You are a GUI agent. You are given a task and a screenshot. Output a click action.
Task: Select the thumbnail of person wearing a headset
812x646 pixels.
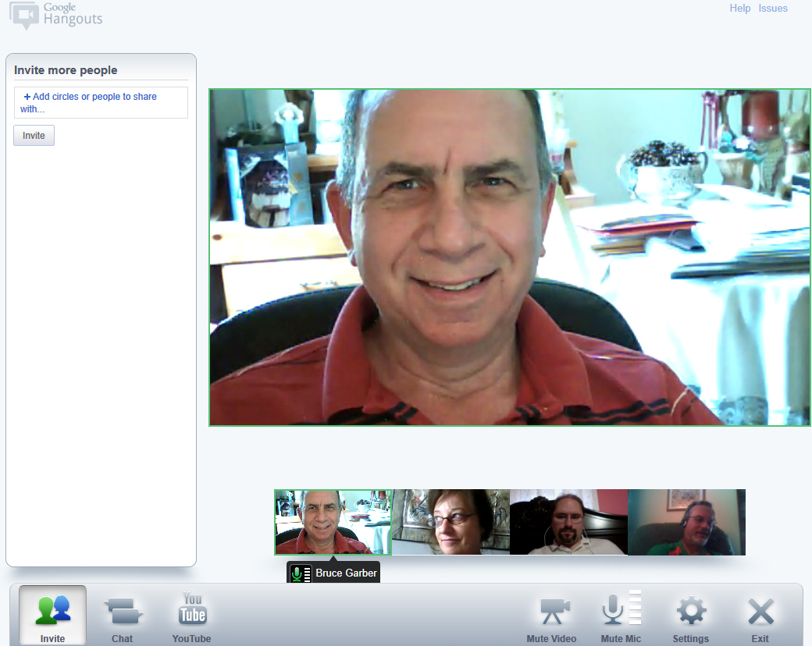point(686,522)
